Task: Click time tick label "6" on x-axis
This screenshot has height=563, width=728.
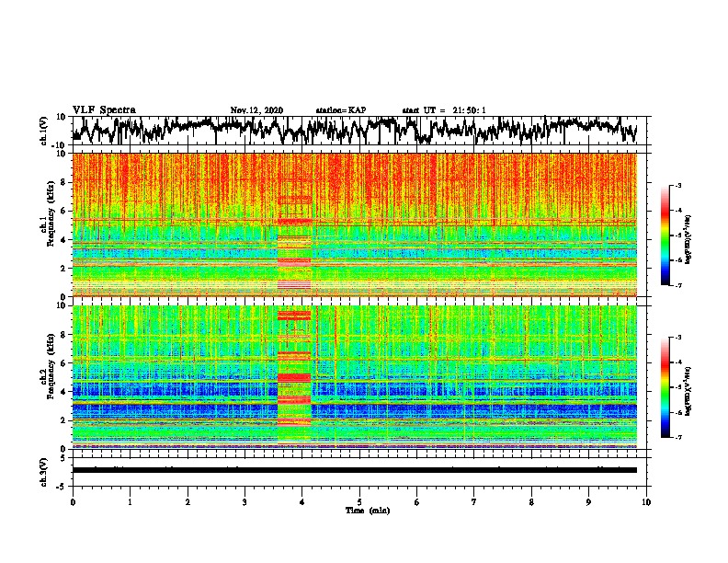Action: [x=417, y=502]
